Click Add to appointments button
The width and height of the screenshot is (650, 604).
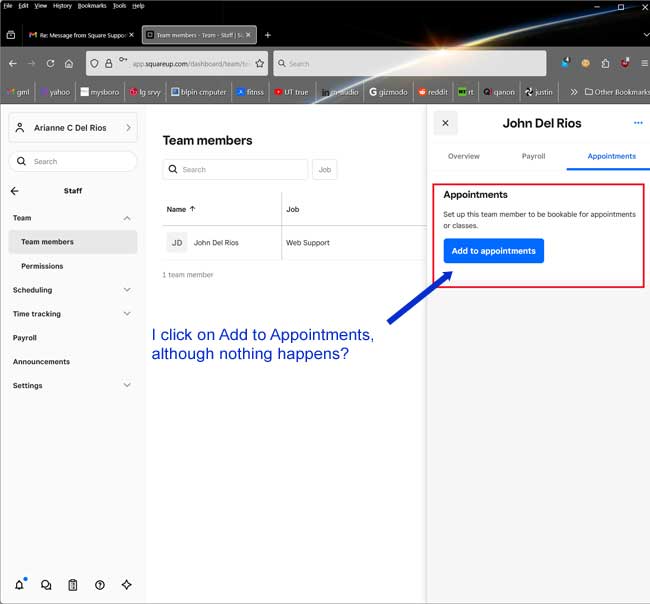point(493,251)
